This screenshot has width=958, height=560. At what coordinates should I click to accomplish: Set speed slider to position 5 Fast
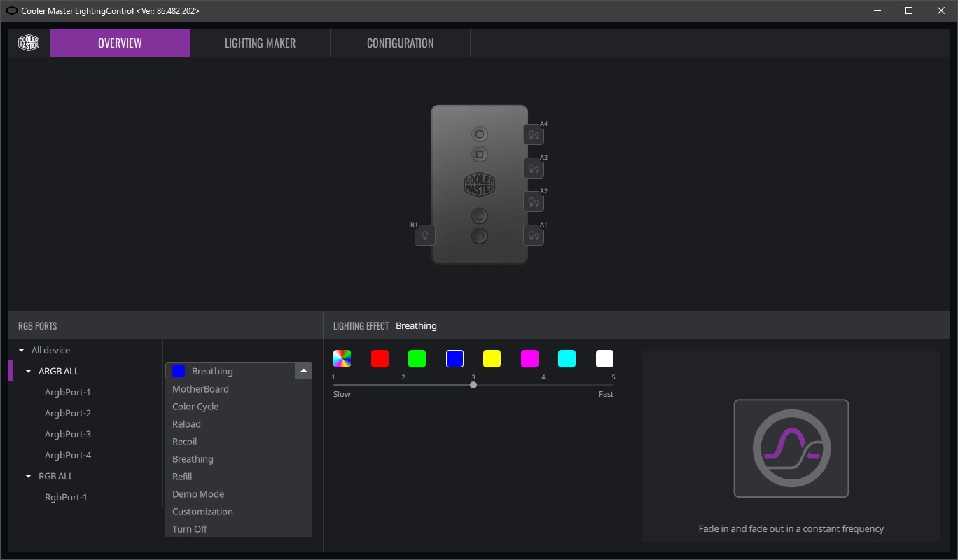tap(613, 385)
